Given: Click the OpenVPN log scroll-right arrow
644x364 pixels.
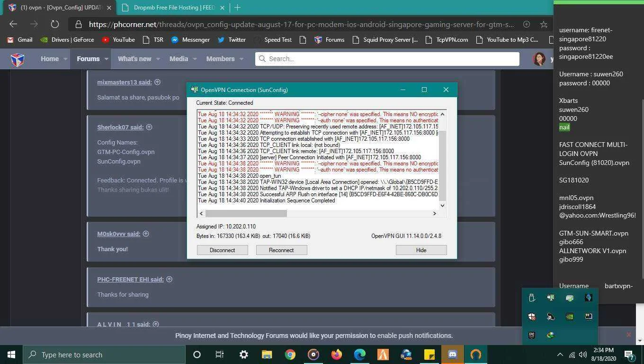Looking at the screenshot, I should (x=435, y=213).
